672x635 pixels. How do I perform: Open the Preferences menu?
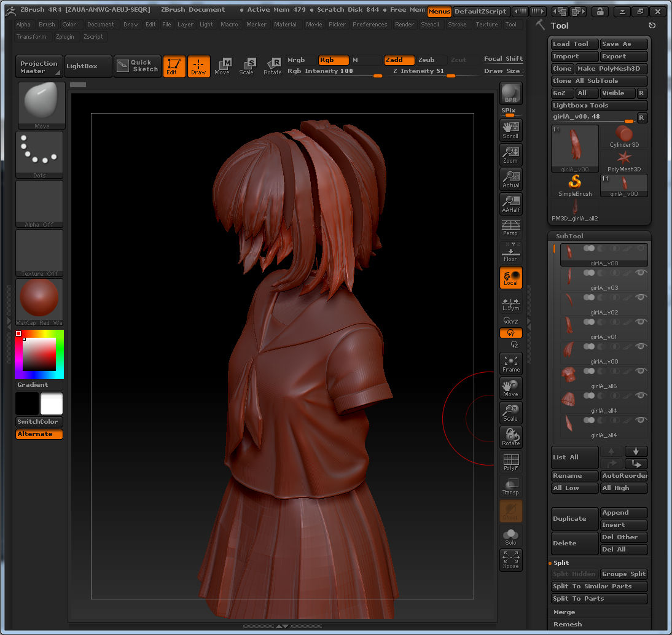(x=370, y=25)
